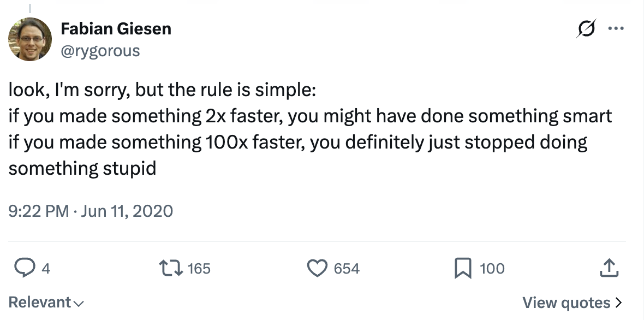Bookmark this post
The image size is (644, 320).
pos(463,268)
